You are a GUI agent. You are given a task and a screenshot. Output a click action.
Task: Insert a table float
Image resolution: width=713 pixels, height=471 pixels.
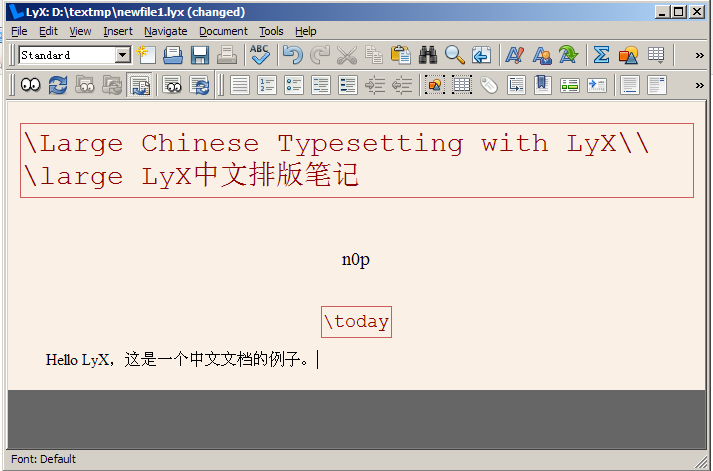click(x=462, y=85)
